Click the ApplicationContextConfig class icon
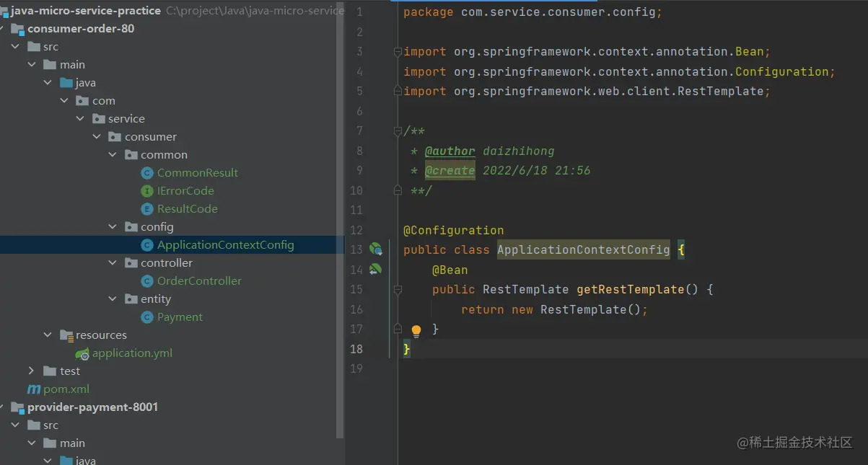Viewport: 868px width, 465px height. pyautogui.click(x=147, y=245)
